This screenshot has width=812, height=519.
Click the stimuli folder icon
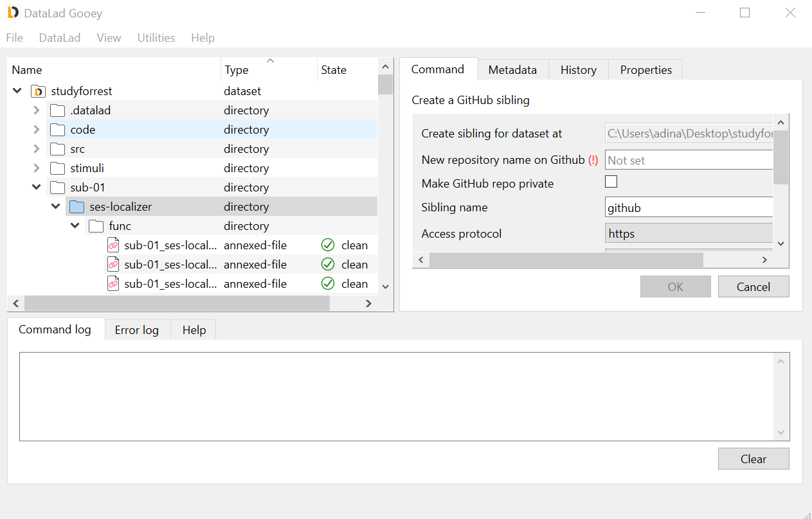[57, 168]
